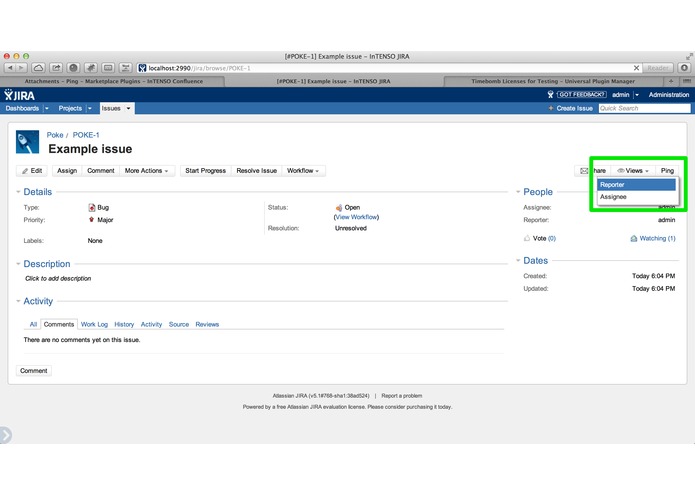Screen dimensions: 695x494
Task: Click the Reader button
Action: [x=658, y=68]
